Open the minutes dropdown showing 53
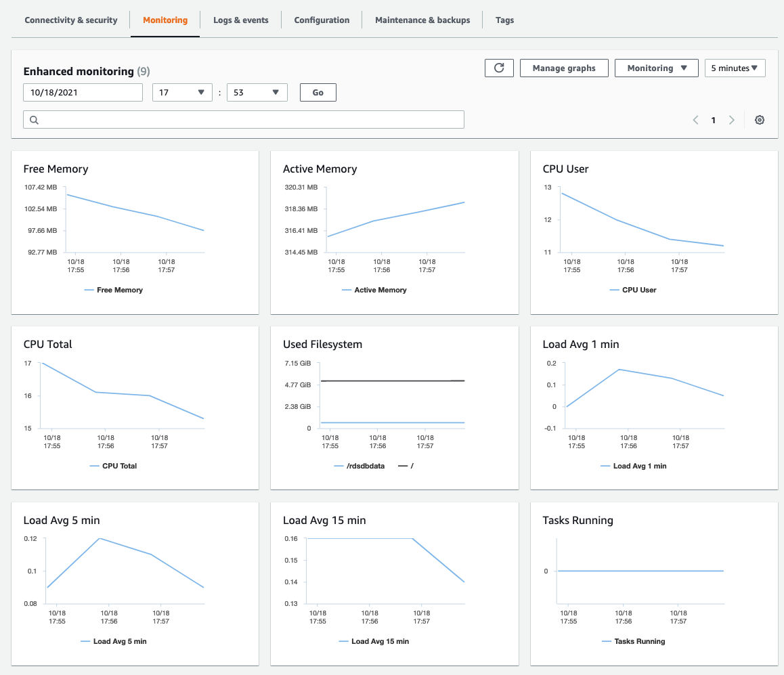Screen dimensions: 784x675 pyautogui.click(x=257, y=92)
